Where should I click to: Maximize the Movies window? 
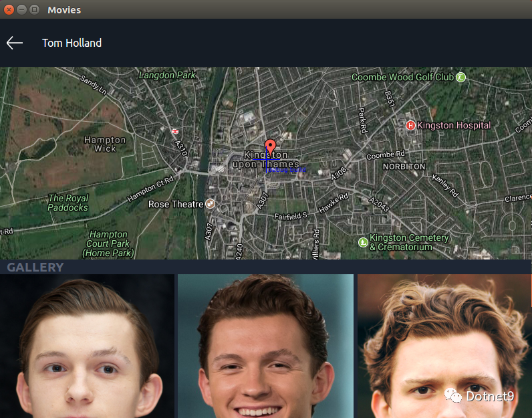click(x=34, y=10)
